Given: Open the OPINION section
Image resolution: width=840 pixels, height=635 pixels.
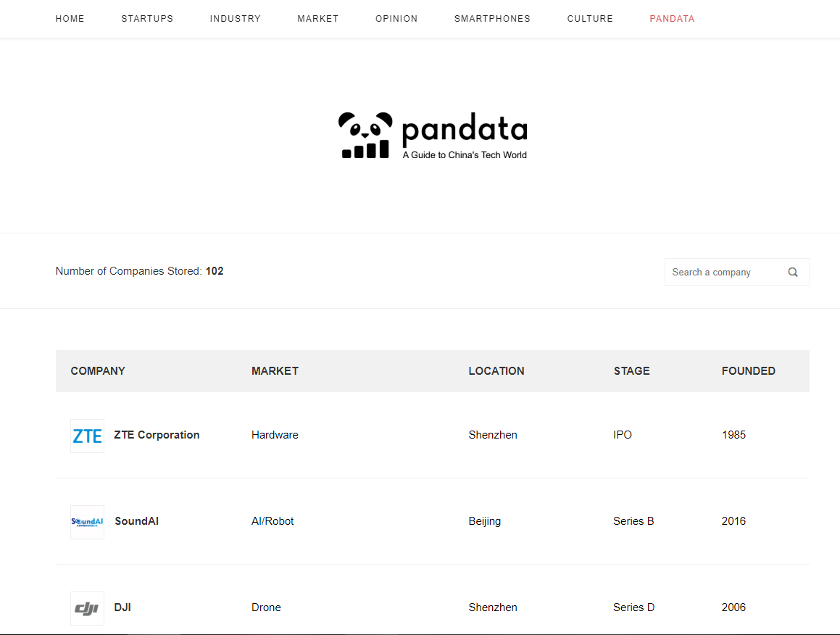Looking at the screenshot, I should click(x=396, y=18).
